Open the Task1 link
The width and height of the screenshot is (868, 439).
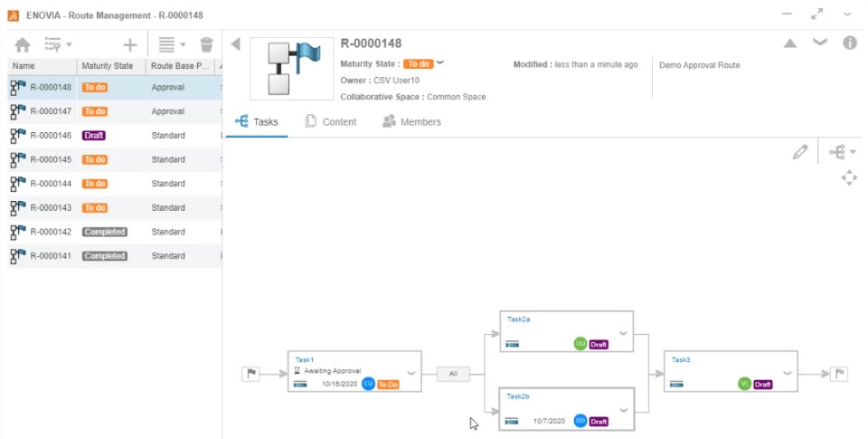305,359
